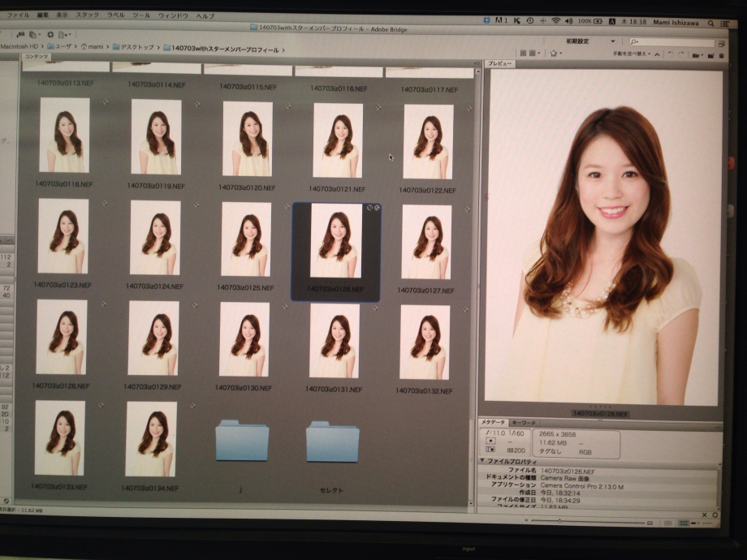Click the volume speaker icon in menu bar
Viewport: 747px width, 560px height.
569,21
